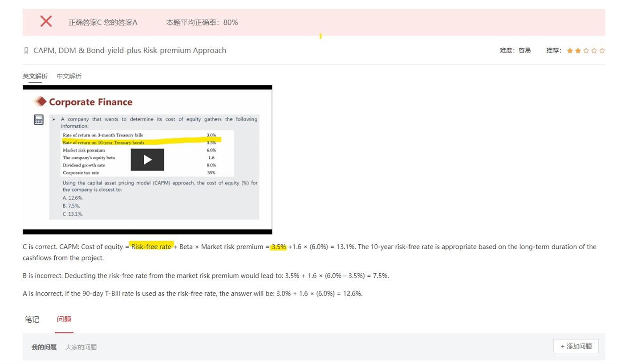Click option 'B. 7.5%' in the slide
This screenshot has height=364, width=617.
click(71, 206)
